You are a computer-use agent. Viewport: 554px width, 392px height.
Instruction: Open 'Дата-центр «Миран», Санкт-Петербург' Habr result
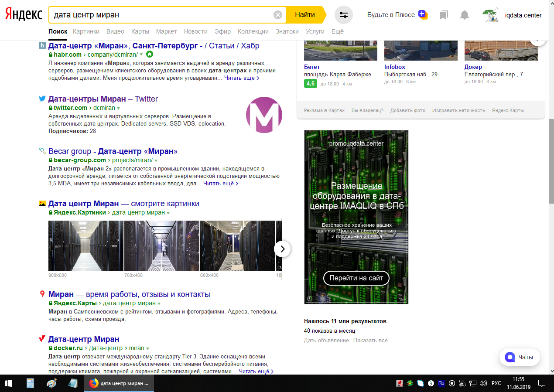click(x=154, y=45)
